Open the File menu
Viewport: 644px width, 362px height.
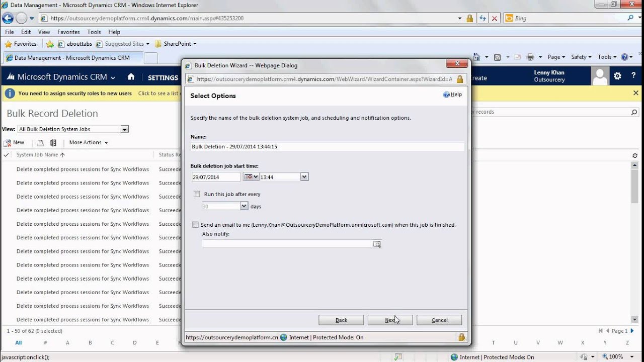(x=10, y=32)
